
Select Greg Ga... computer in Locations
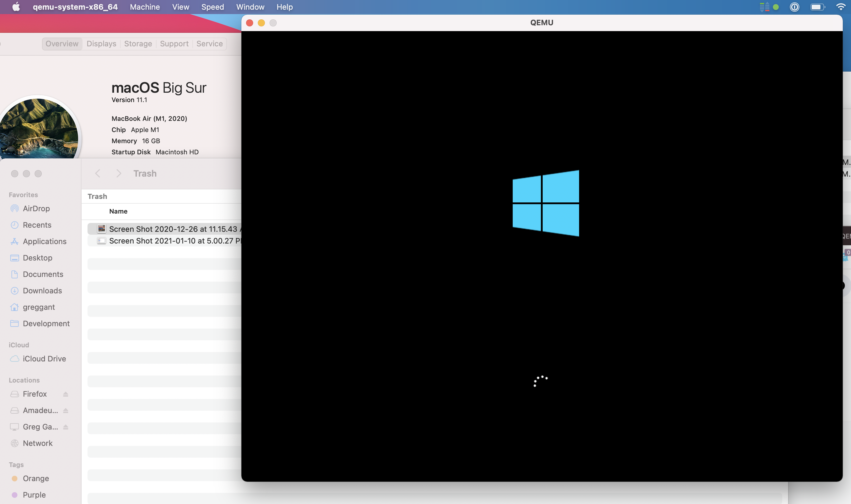click(40, 427)
